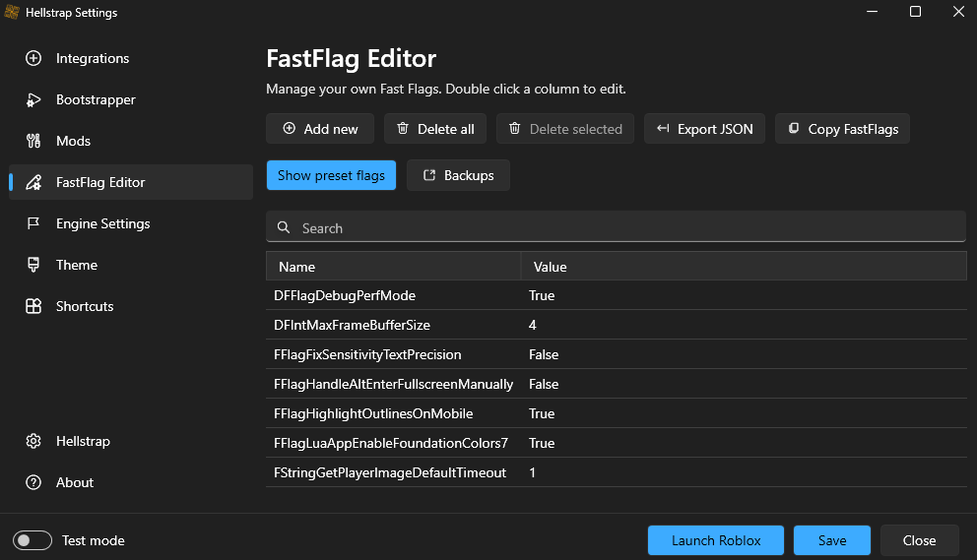This screenshot has height=560, width=977.
Task: Minimize the Hellstrap Settings window
Action: pos(872,12)
